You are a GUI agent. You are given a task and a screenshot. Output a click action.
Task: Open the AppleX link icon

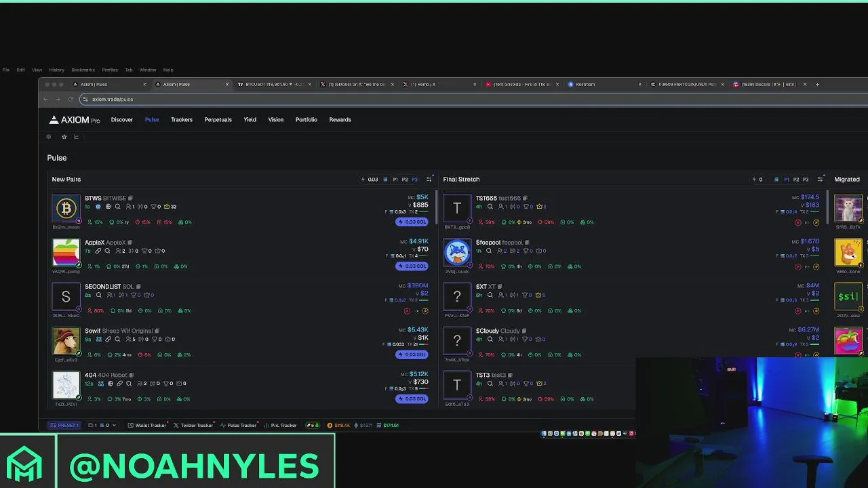pos(98,251)
